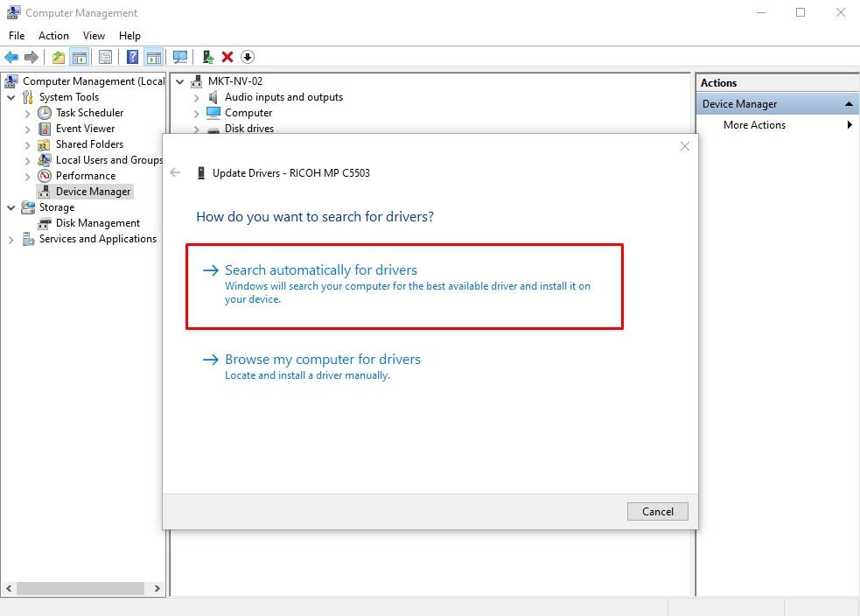Expand Audio inputs and outputs category
The width and height of the screenshot is (860, 616).
tap(196, 98)
